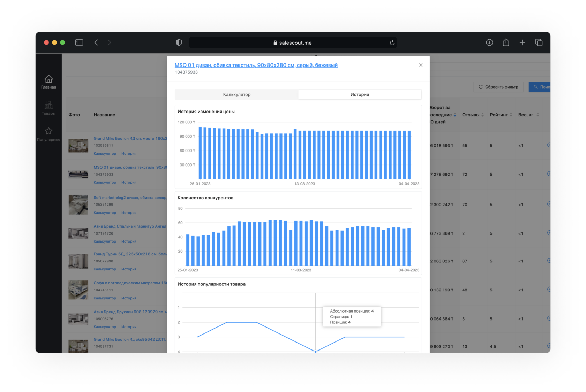Click the Grand Miks Бостон 4Д thumbnail
The width and height of the screenshot is (586, 392).
tap(78, 146)
